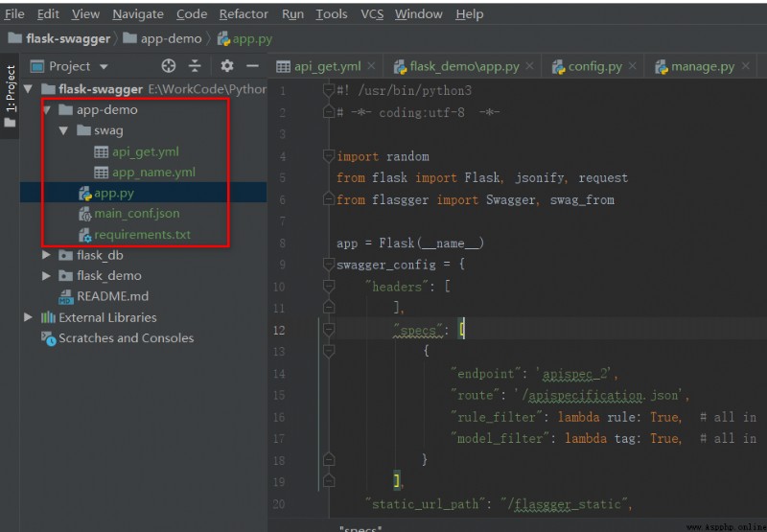Select app.py in the project tree
This screenshot has width=767, height=532.
114,193
